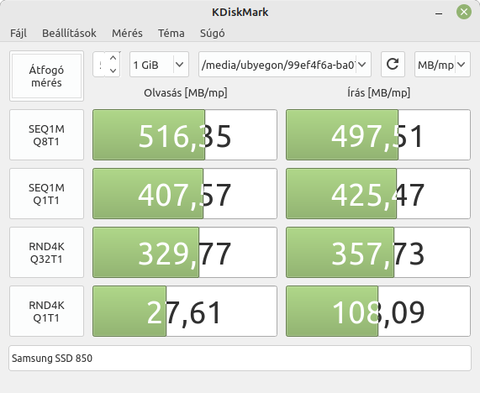480x393 pixels.
Task: Click the 357,73 write result
Action: [x=378, y=252]
